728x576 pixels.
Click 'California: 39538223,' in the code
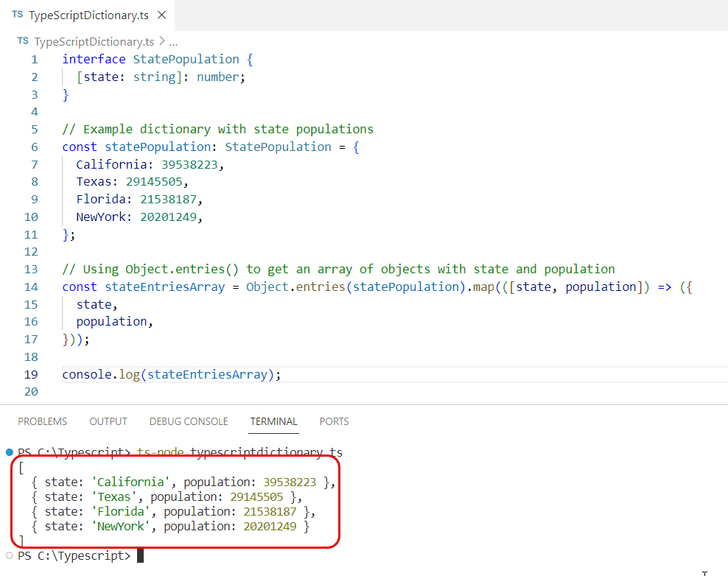click(150, 165)
